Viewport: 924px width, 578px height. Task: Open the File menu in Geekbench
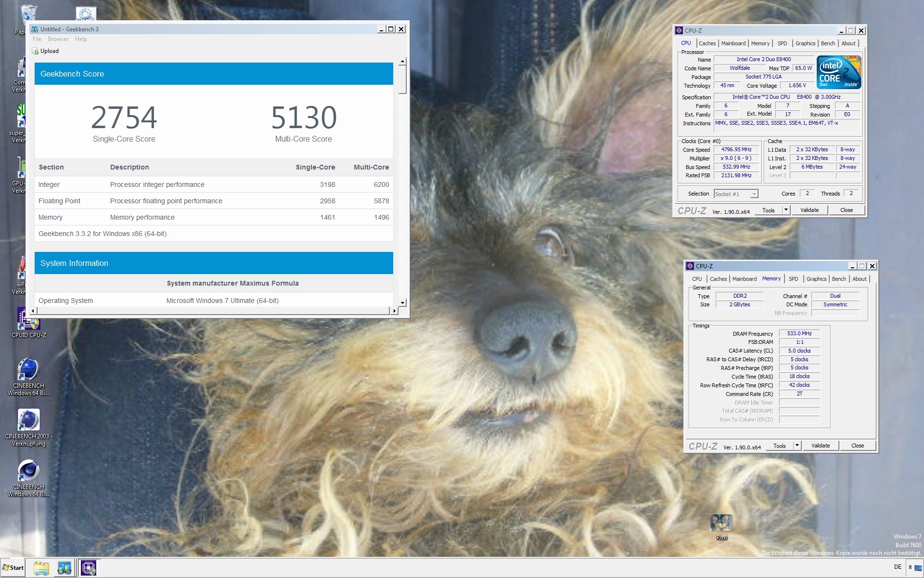click(x=37, y=39)
